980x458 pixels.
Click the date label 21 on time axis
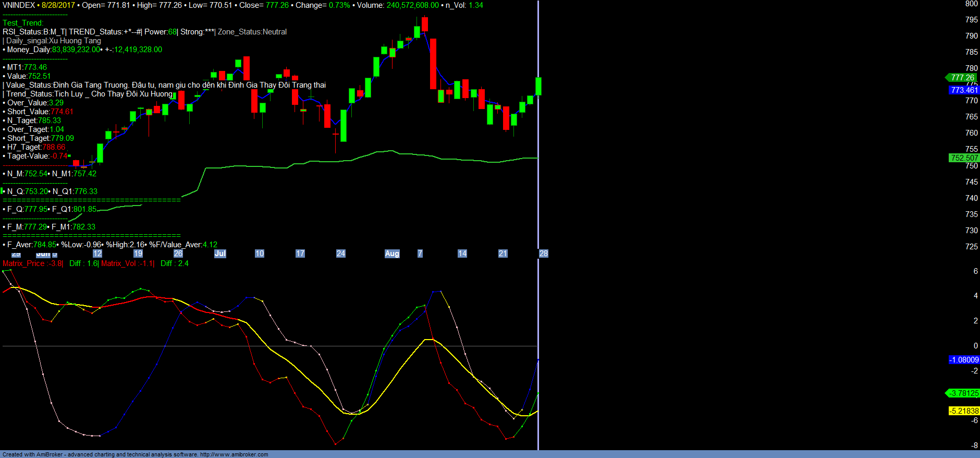pyautogui.click(x=503, y=254)
